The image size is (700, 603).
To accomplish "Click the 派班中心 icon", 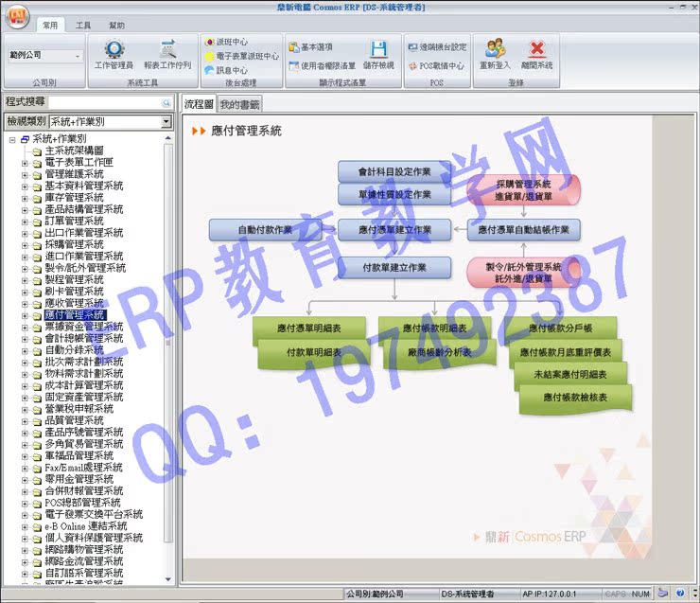I will 210,42.
